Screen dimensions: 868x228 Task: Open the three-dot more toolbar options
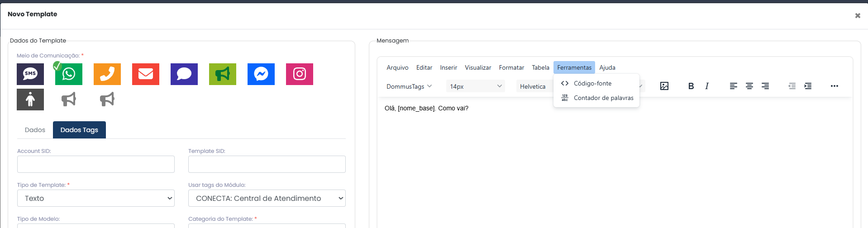click(835, 86)
